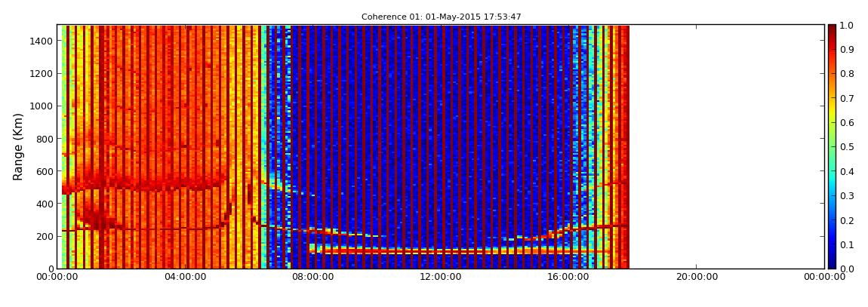Click the colorbar 0.5 label
Viewport: 868px width, 307px height.
tap(847, 147)
